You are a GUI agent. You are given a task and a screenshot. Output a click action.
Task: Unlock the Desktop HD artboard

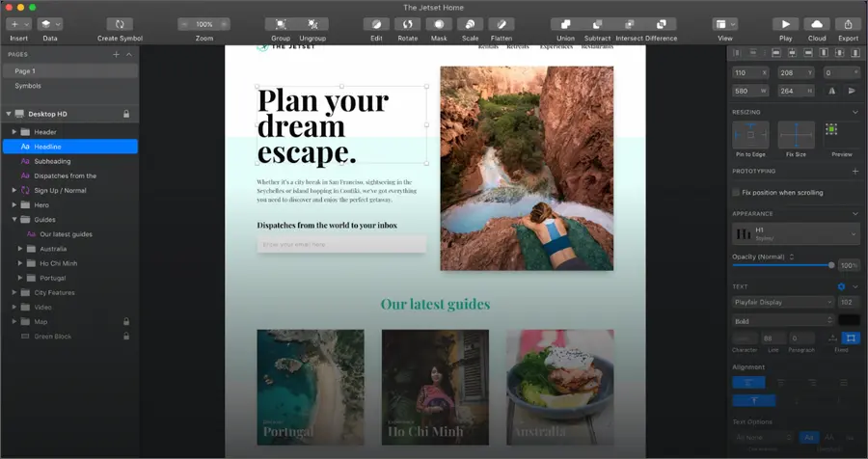point(126,114)
